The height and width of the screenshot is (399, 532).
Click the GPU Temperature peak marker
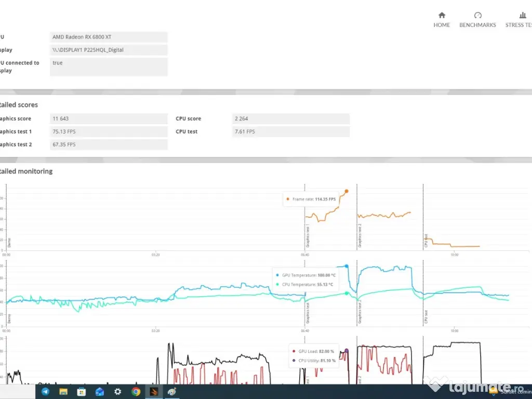[347, 266]
